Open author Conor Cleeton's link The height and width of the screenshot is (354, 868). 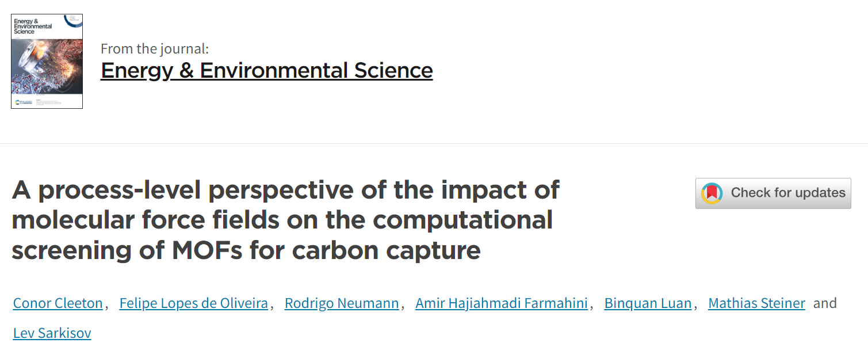58,303
